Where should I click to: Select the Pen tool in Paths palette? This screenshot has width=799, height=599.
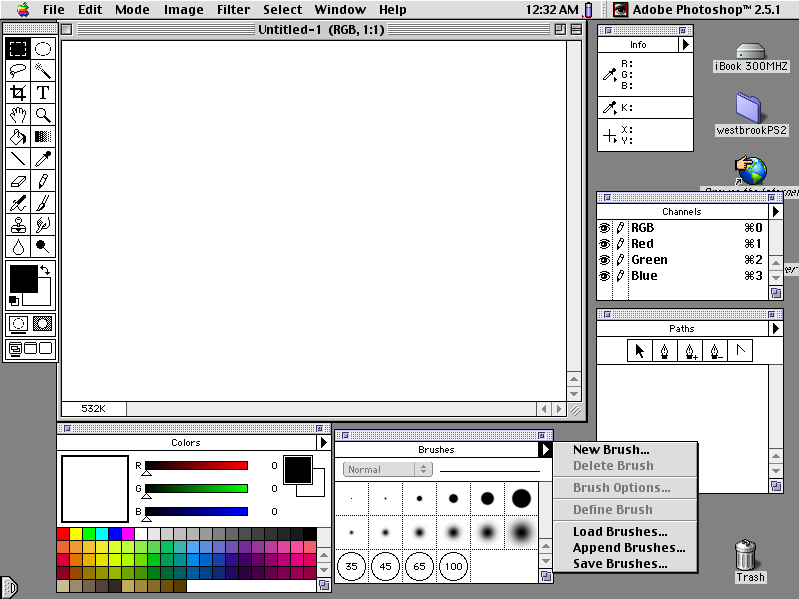click(x=664, y=351)
